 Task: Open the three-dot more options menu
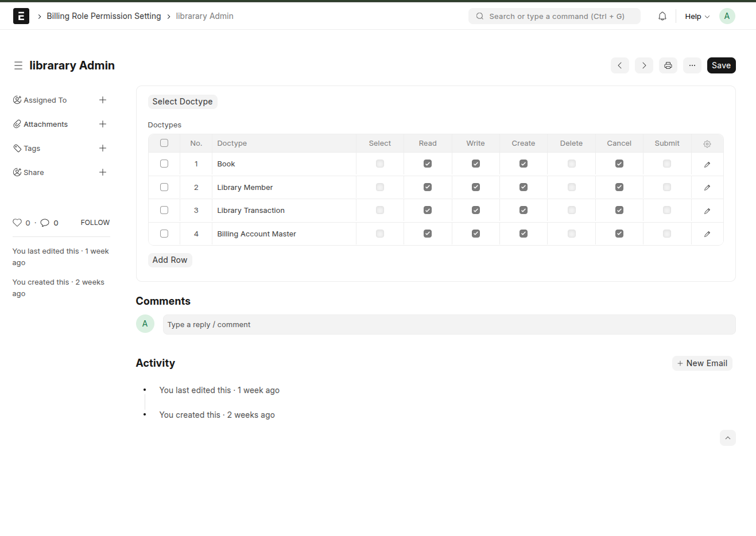pyautogui.click(x=692, y=65)
